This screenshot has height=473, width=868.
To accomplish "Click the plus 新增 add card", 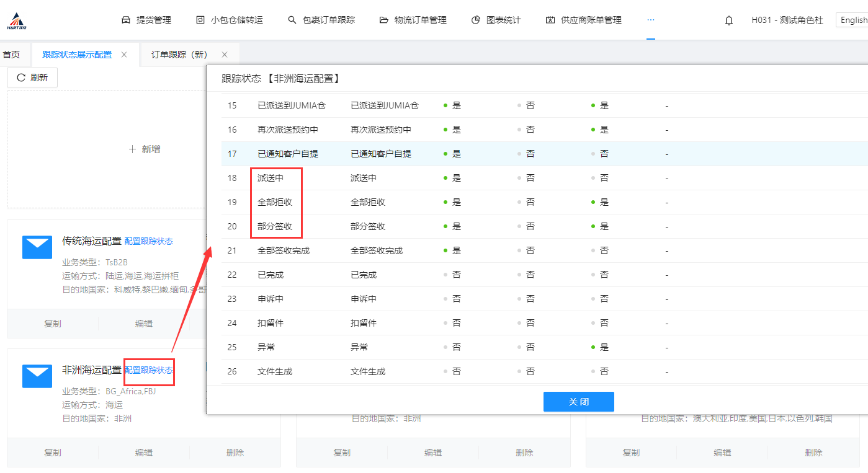I will [144, 149].
